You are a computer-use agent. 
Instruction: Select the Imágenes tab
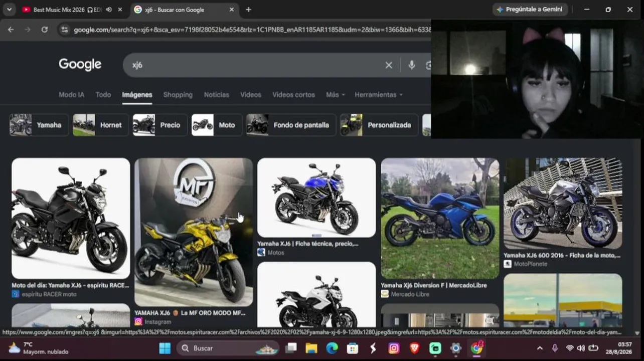click(137, 95)
